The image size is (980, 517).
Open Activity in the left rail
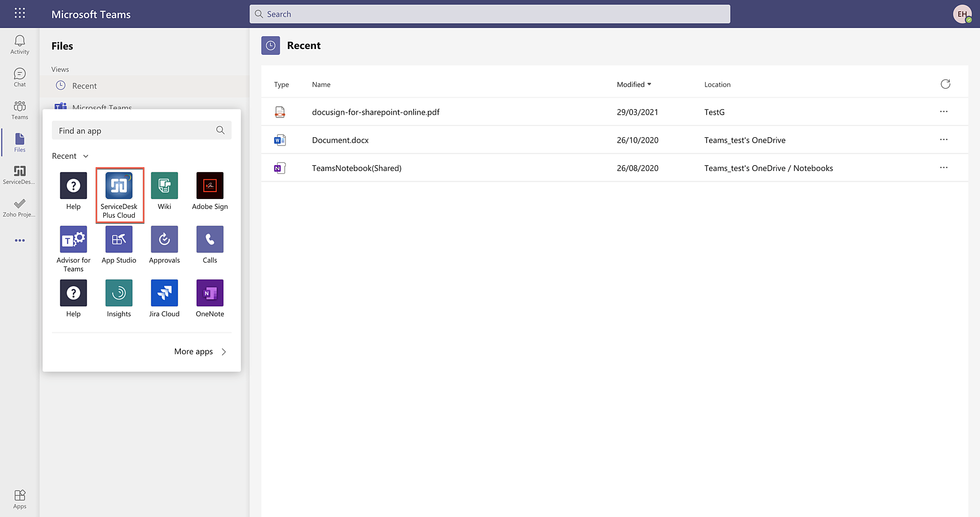20,45
